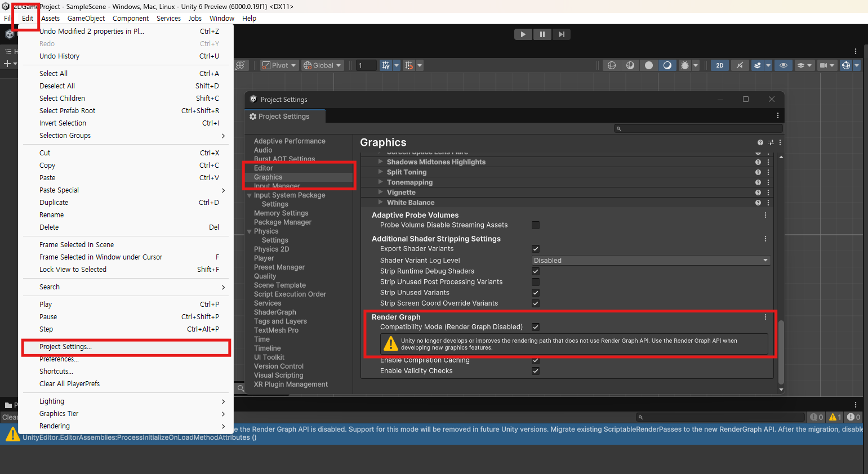Enable Strip Unused Post Processing Variants
The width and height of the screenshot is (868, 474).
point(536,282)
